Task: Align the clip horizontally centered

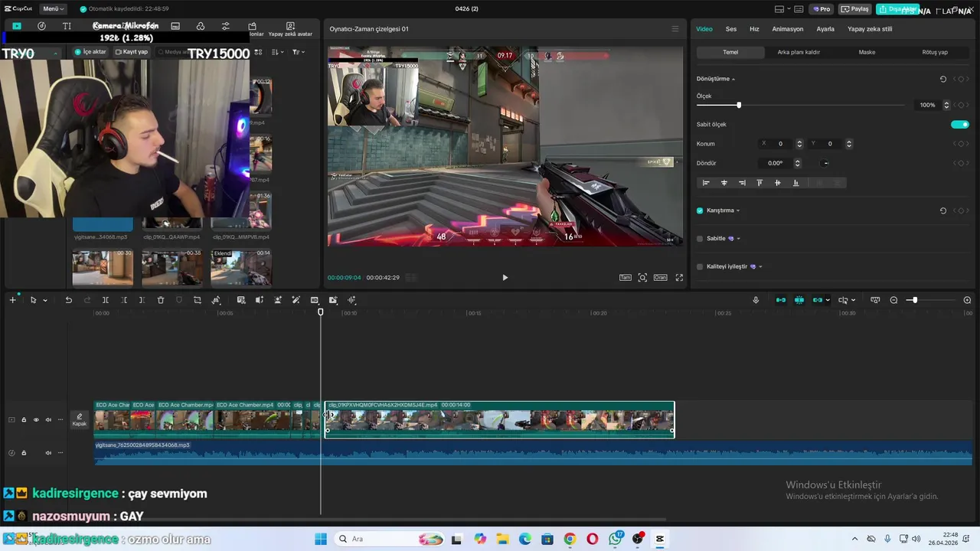Action: [724, 183]
